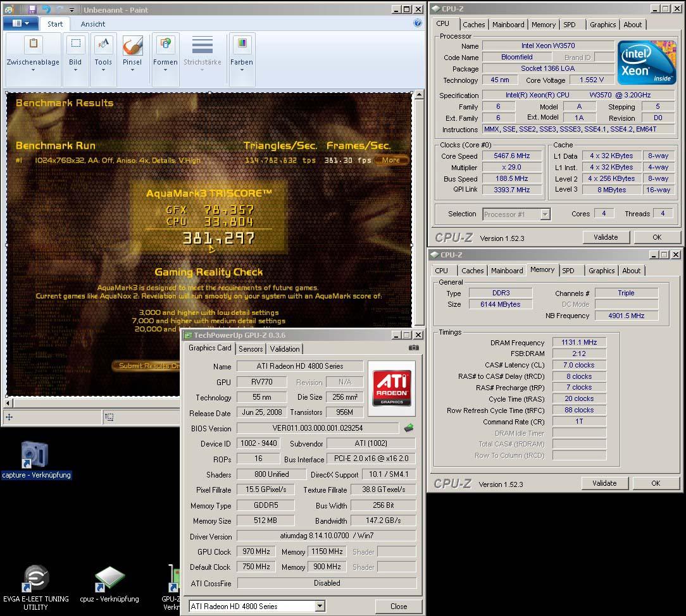Switch to the Ansicht ribbon tab
This screenshot has width=686, height=616.
tap(93, 24)
